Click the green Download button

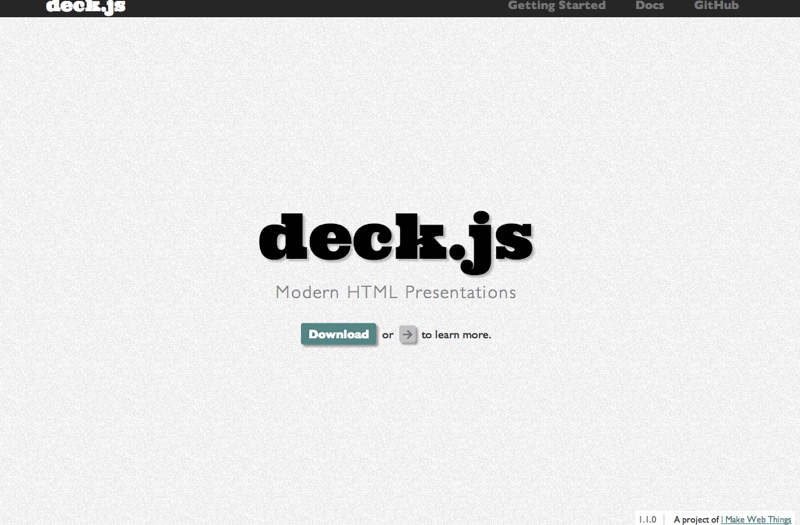tap(338, 334)
